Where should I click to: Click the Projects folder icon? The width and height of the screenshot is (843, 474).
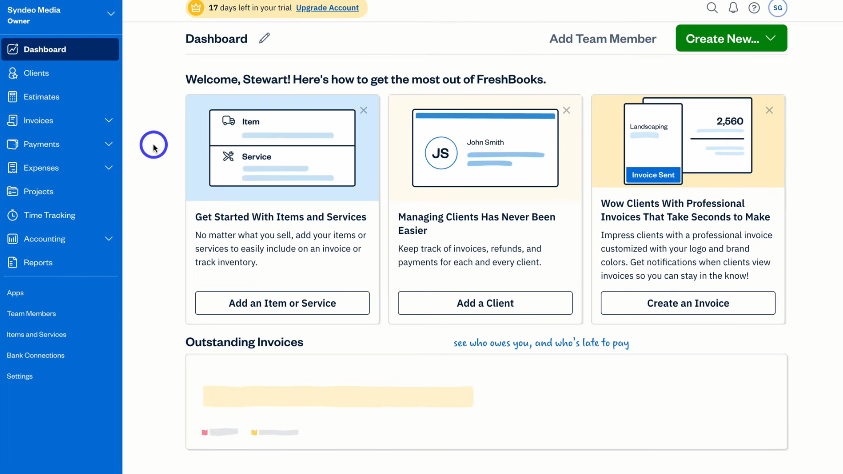tap(12, 191)
